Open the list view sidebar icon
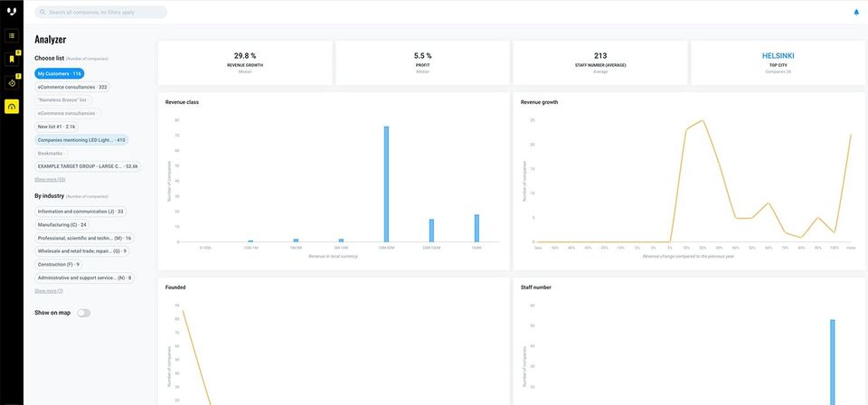The image size is (868, 405). pos(12,36)
